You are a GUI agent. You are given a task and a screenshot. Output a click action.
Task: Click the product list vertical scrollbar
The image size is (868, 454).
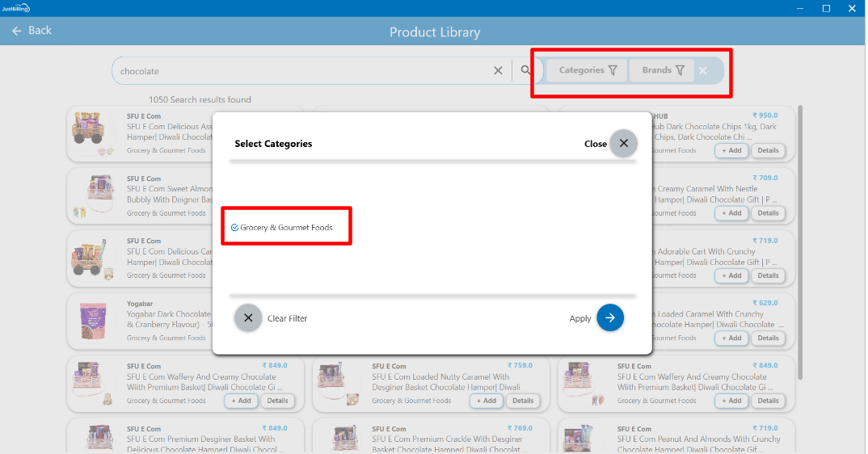(800, 242)
